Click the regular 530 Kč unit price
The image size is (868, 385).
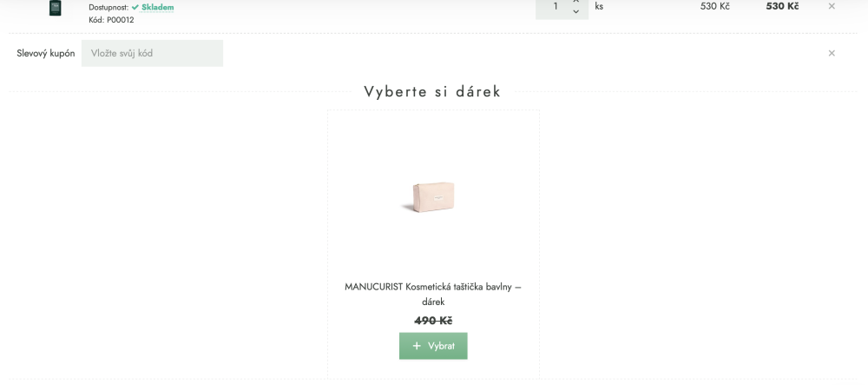click(x=715, y=6)
